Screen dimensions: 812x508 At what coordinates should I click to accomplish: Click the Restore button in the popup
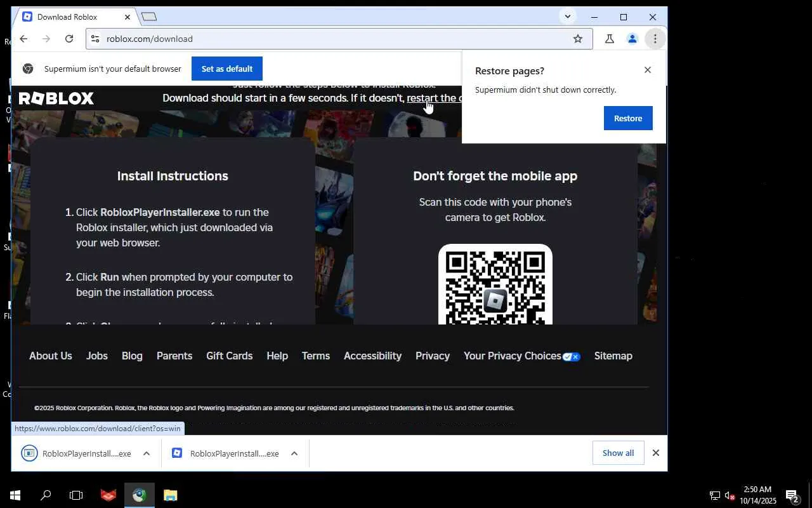coord(628,118)
